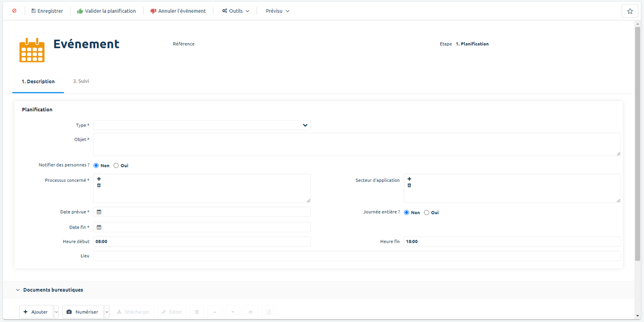This screenshot has width=644, height=322.
Task: Switch to the 3. Suivi tab
Action: click(x=81, y=81)
